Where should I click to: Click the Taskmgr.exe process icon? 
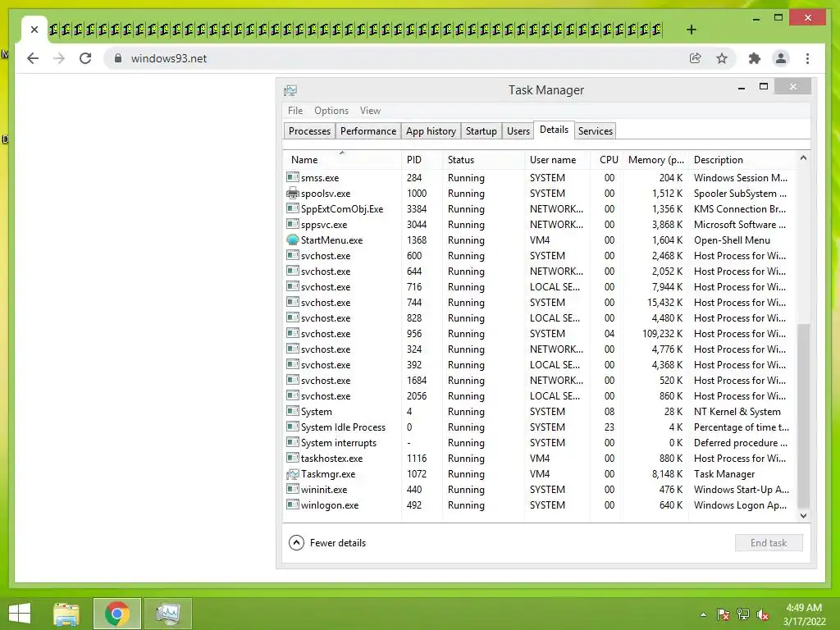coord(293,473)
